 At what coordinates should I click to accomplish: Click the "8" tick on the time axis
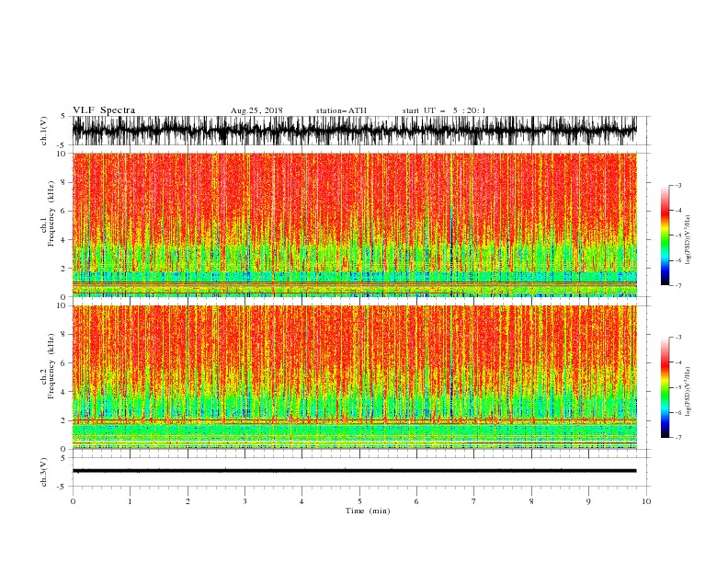(x=531, y=501)
